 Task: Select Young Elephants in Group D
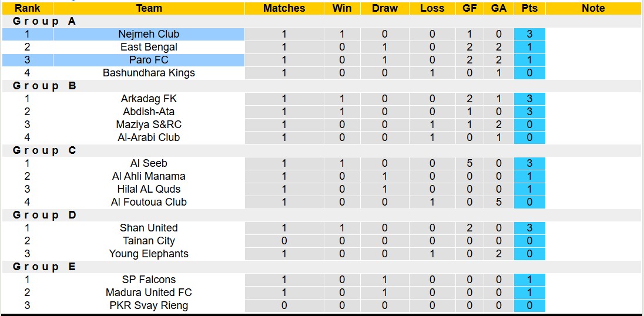point(149,254)
